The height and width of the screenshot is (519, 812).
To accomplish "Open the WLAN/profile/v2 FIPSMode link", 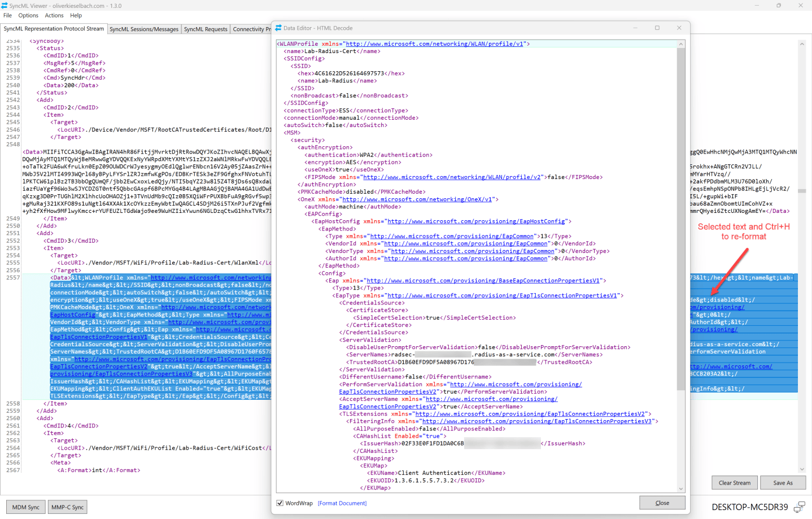I will click(452, 177).
